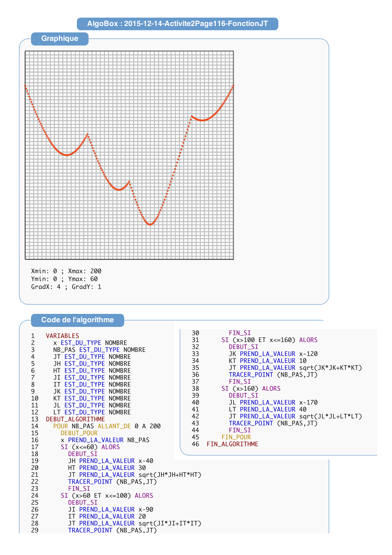This screenshot has height=555, width=392.
Task: Click 'x PREND_LA_VALEUR NB_PAS' line
Action: 105,440
